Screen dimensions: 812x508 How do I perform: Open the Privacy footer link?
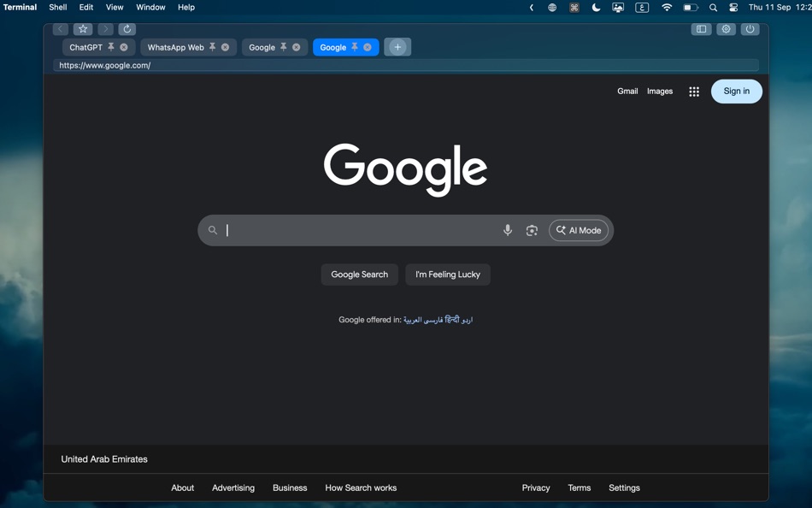536,487
